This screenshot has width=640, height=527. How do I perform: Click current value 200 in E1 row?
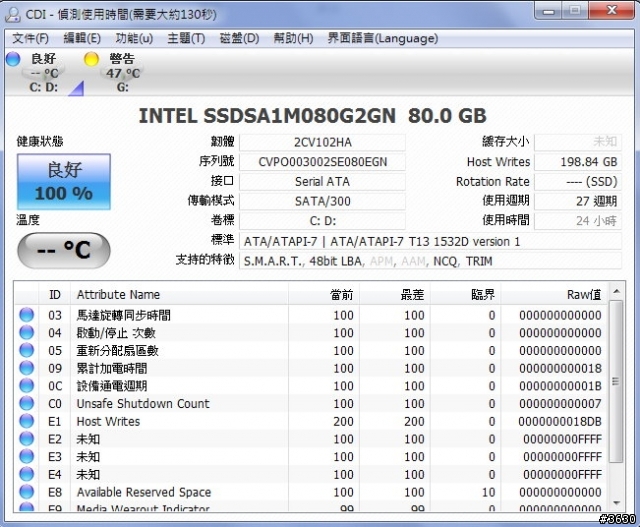pos(343,421)
